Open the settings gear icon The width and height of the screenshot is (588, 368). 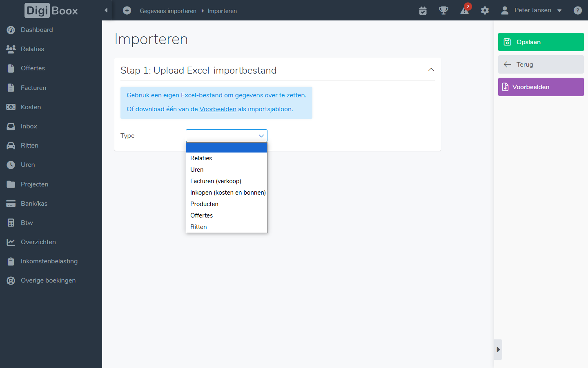point(485,11)
